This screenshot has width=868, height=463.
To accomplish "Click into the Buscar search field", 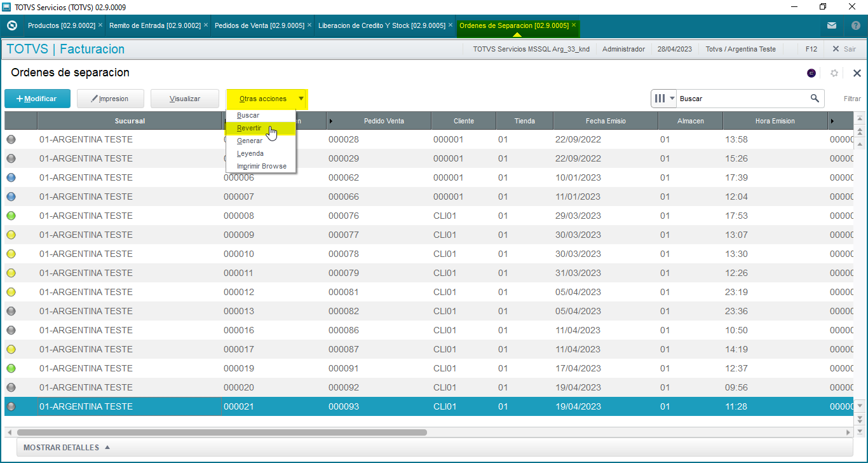I will click(742, 99).
